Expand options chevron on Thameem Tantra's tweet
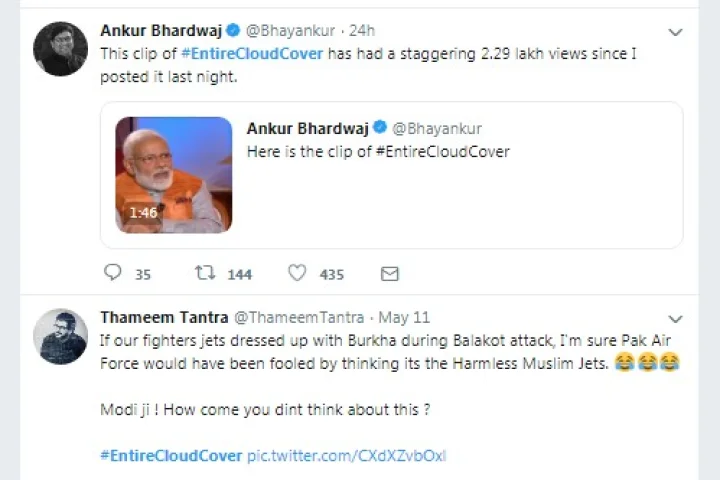Screen dimensions: 720x480 pos(675,319)
